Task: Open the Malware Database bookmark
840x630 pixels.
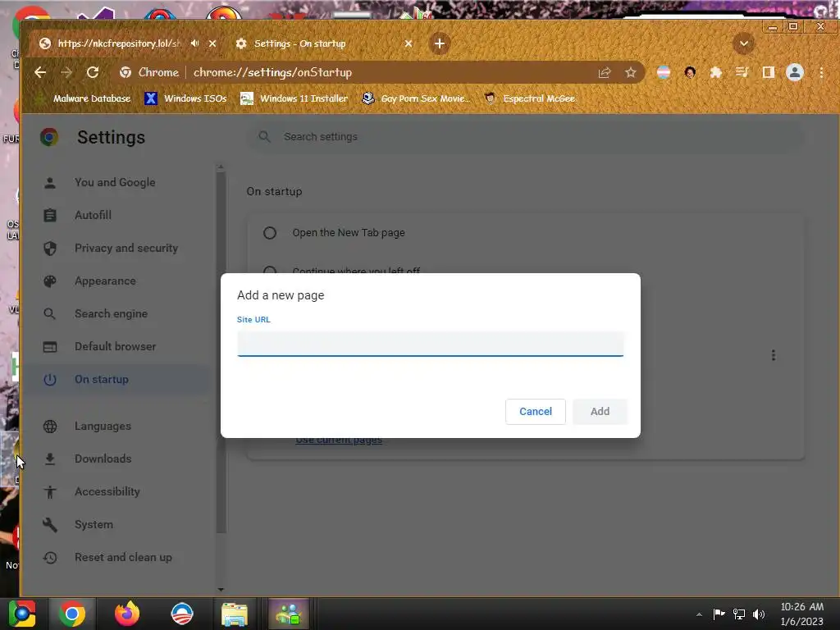Action: point(83,98)
